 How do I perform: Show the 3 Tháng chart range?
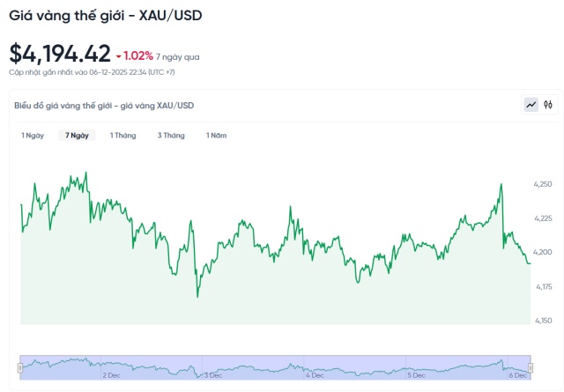[171, 136]
